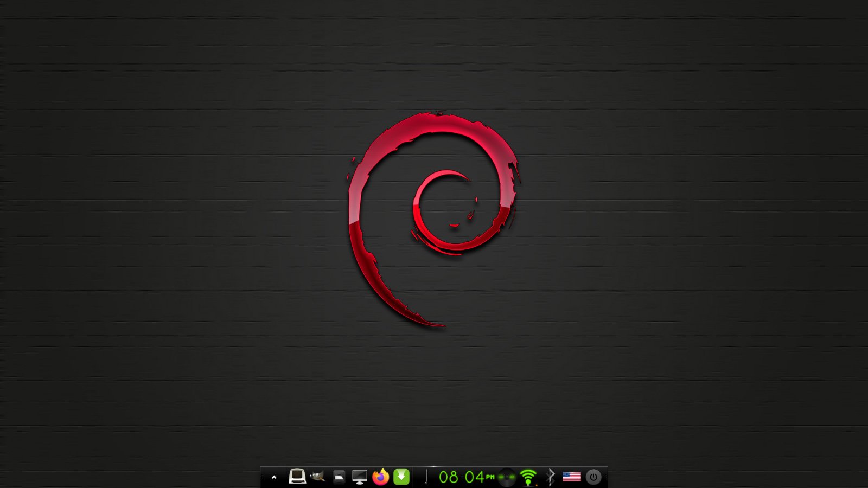868x488 pixels.
Task: Expand the panel's up-arrow menu
Action: (274, 477)
